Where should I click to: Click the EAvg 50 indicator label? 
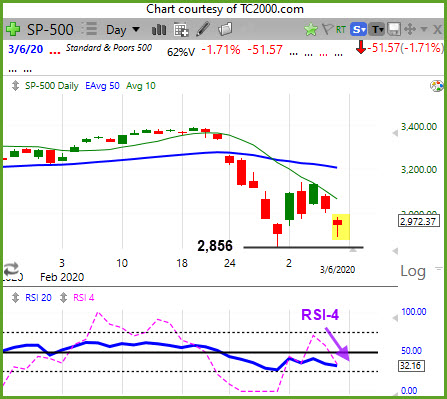pyautogui.click(x=102, y=86)
